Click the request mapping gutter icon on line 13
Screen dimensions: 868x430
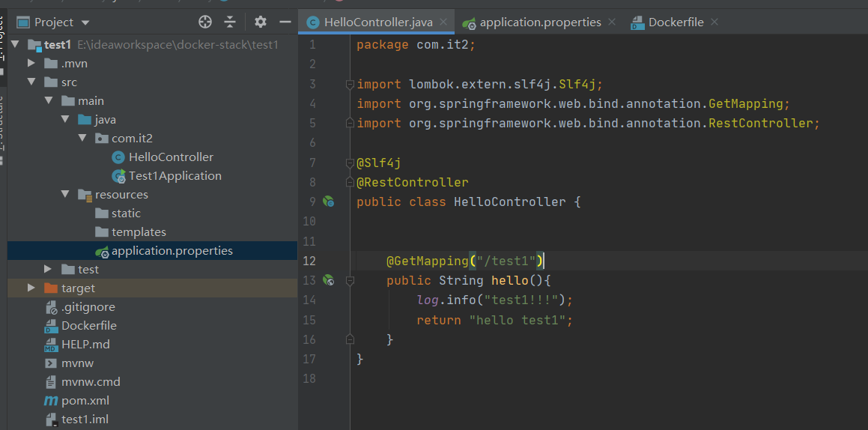click(x=328, y=280)
